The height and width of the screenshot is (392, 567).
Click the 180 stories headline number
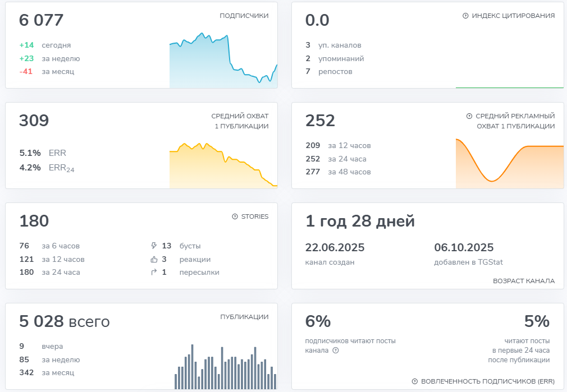(x=34, y=221)
